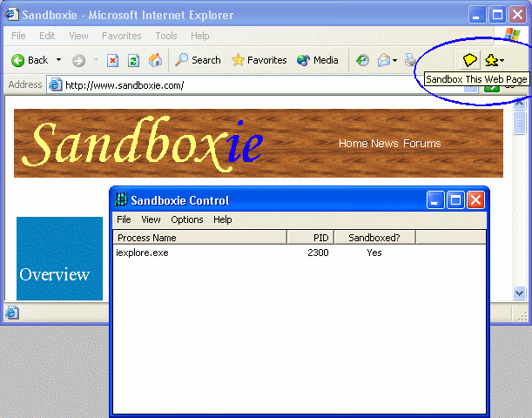The height and width of the screenshot is (418, 532).
Task: Click the Sandboxie Control title bar icon
Action: coord(121,199)
